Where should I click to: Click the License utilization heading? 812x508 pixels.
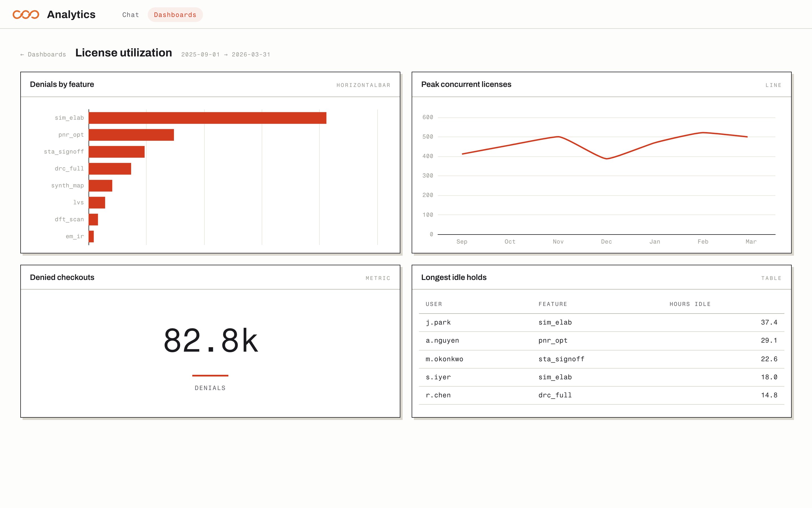click(123, 53)
